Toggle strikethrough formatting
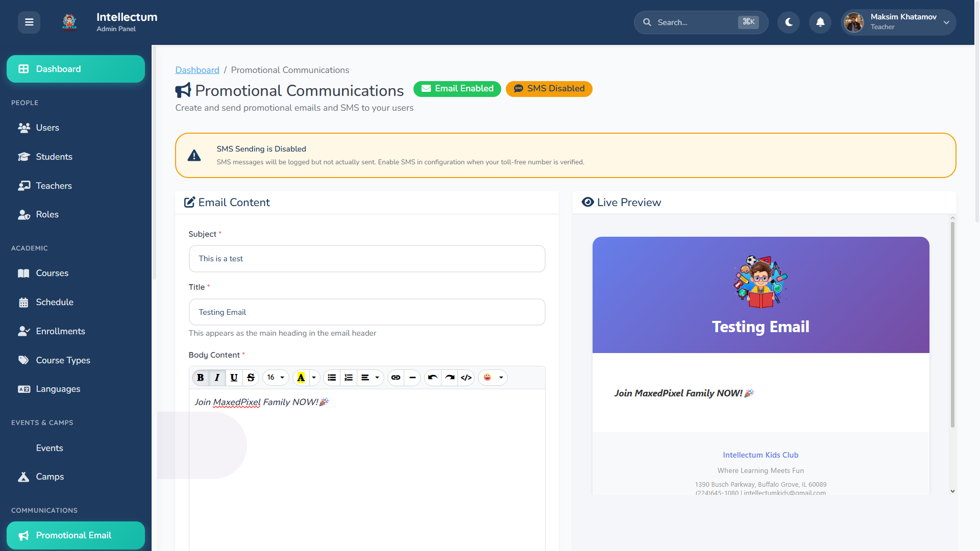980x551 pixels. click(251, 378)
